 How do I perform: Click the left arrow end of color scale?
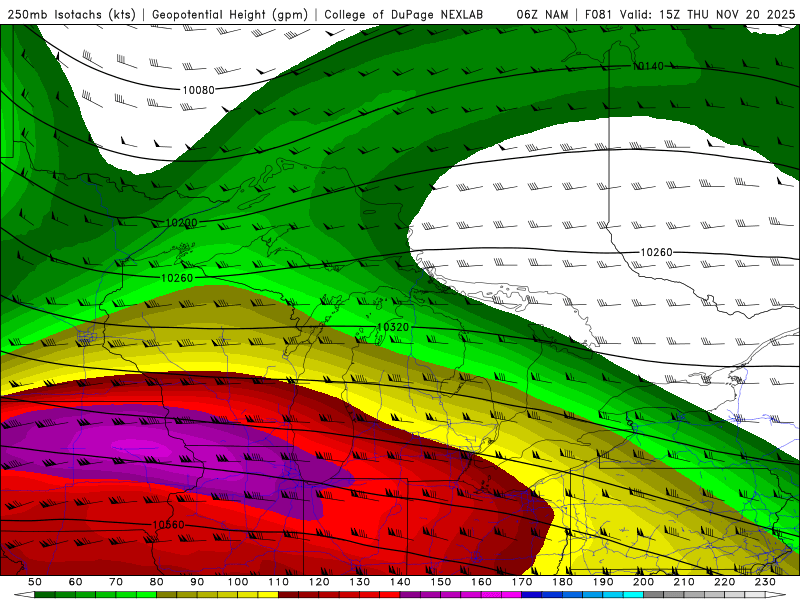click(x=24, y=595)
